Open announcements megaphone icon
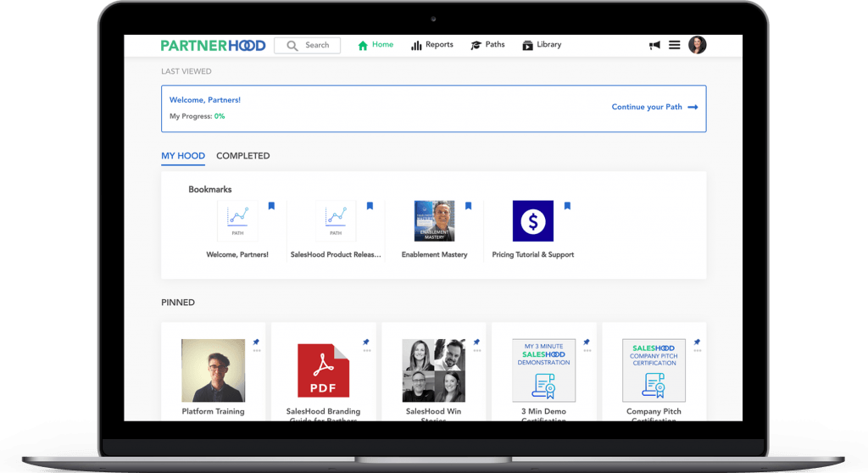 (x=655, y=45)
